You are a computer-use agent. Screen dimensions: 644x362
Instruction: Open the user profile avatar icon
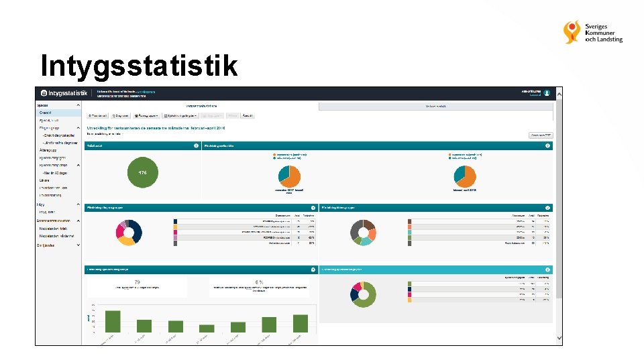click(547, 93)
